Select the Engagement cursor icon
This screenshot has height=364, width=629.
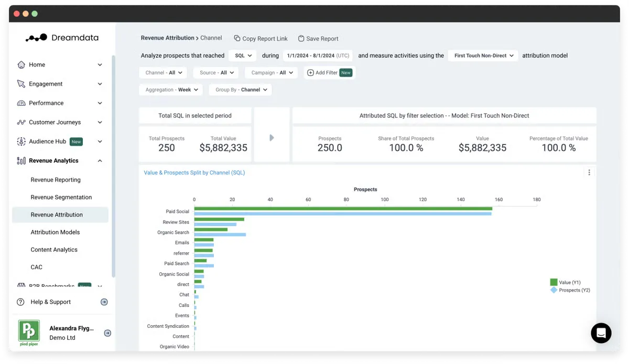[21, 84]
